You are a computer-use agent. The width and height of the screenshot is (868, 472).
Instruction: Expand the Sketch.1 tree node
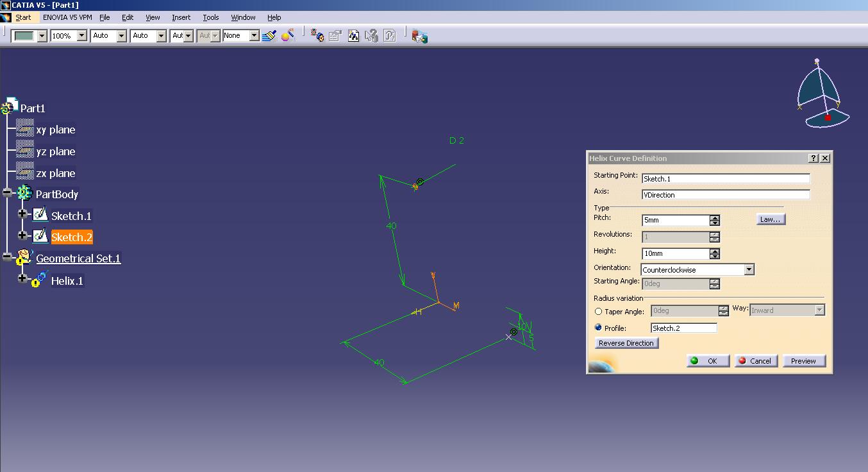click(23, 214)
